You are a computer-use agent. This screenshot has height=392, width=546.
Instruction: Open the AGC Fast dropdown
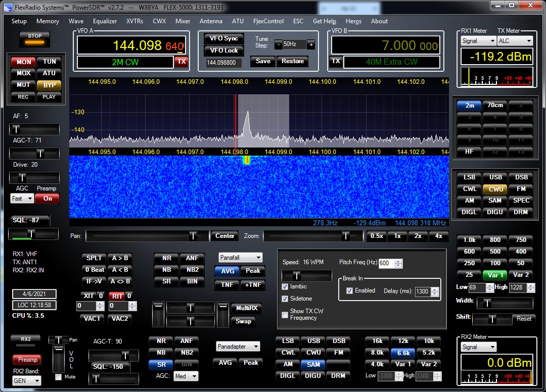click(22, 199)
